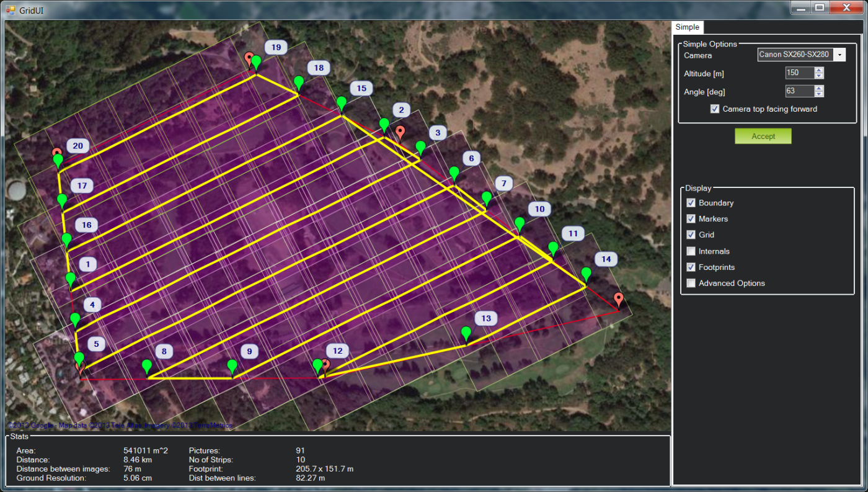Screen dimensions: 868x492
Task: Click the waypoint number label 14
Action: [606, 259]
